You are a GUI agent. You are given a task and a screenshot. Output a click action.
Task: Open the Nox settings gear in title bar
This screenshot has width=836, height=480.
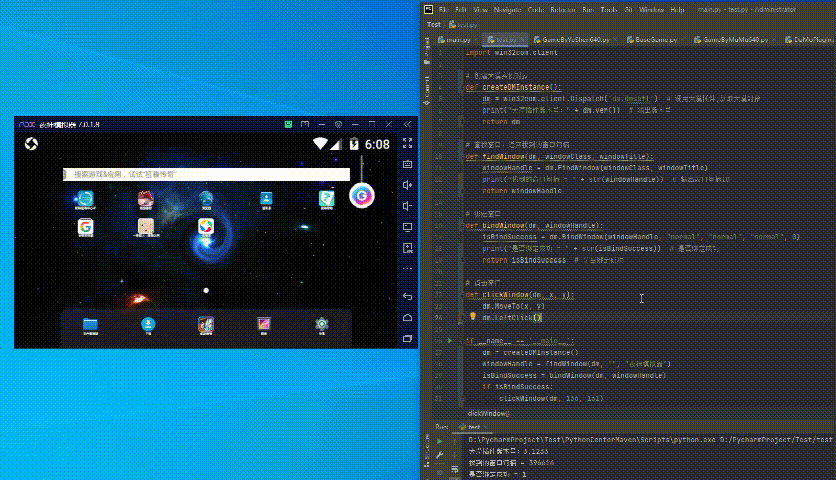tap(338, 124)
